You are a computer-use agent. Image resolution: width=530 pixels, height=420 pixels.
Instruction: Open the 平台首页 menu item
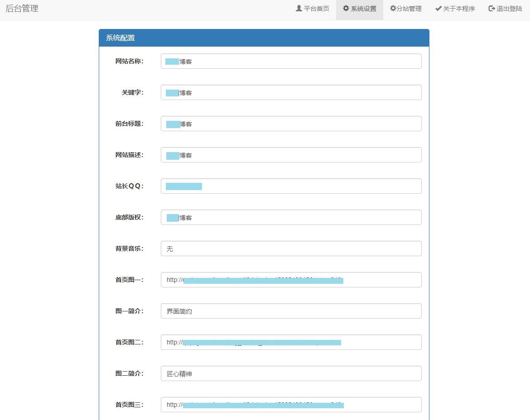(x=316, y=9)
